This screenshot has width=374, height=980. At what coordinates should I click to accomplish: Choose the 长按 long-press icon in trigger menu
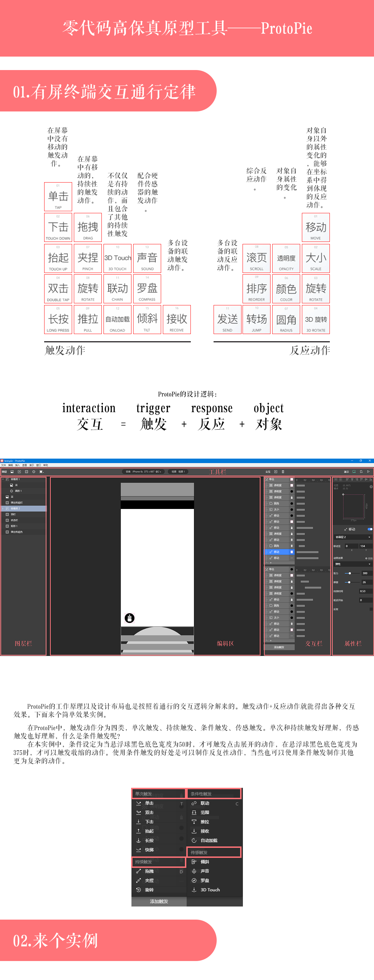pyautogui.click(x=138, y=840)
